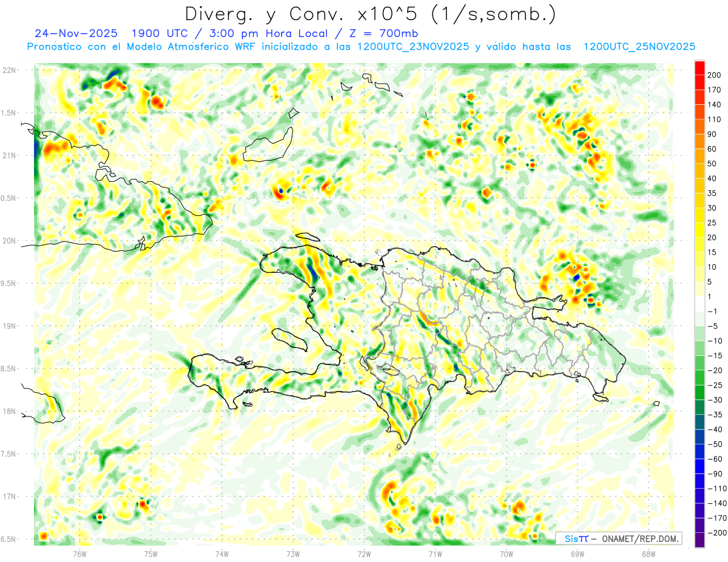Click the '76W' longitude label
The image size is (728, 562).
[79, 553]
